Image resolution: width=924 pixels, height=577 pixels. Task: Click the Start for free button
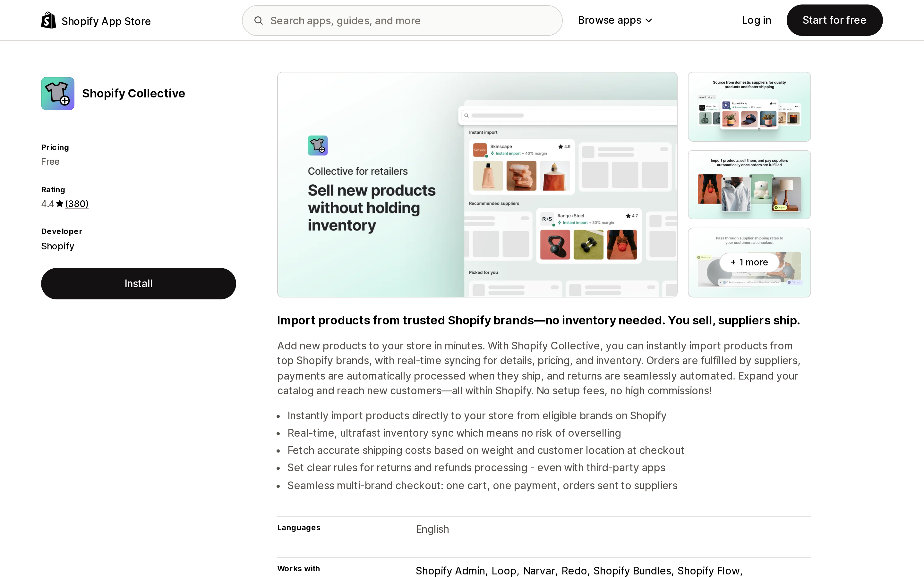click(834, 20)
